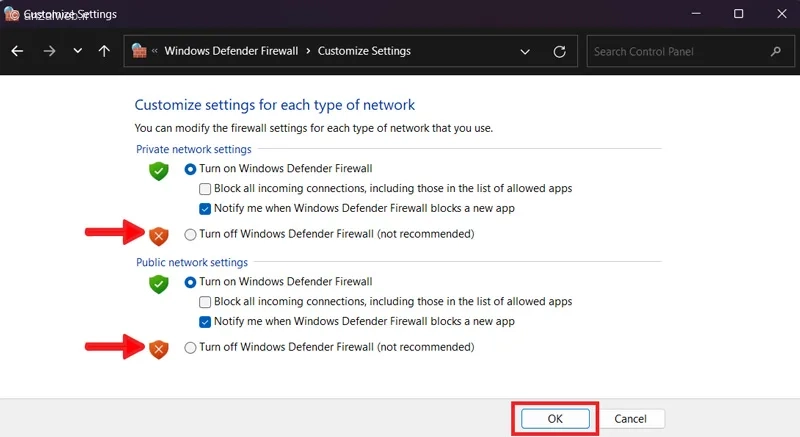800x437 pixels.
Task: Uncheck Notify me option under Public network settings
Action: click(x=205, y=322)
